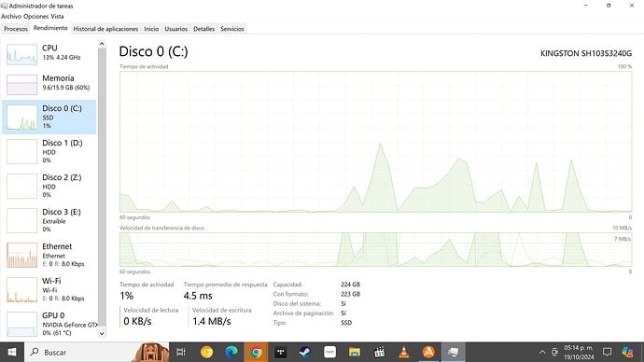Click the sidebar scroll-up arrow

(x=102, y=44)
